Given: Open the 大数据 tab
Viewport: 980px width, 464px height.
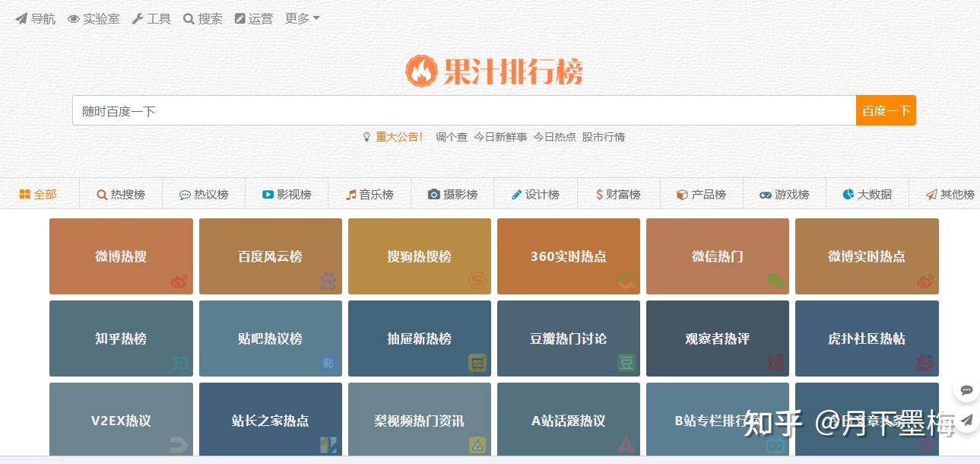Looking at the screenshot, I should [x=867, y=194].
